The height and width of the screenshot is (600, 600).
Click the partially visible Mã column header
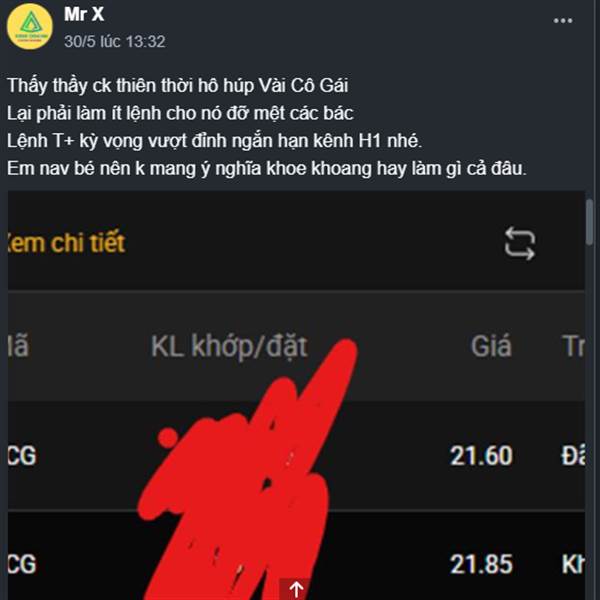pos(18,346)
